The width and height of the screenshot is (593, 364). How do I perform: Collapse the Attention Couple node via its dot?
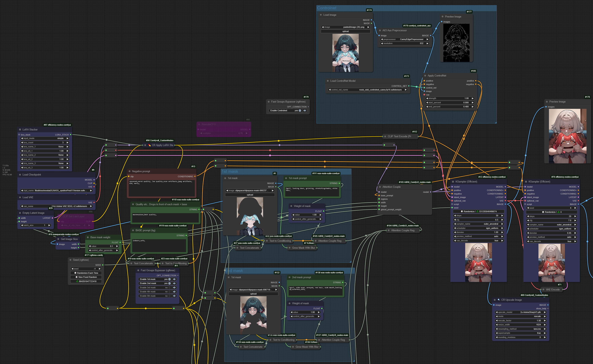[x=380, y=187]
